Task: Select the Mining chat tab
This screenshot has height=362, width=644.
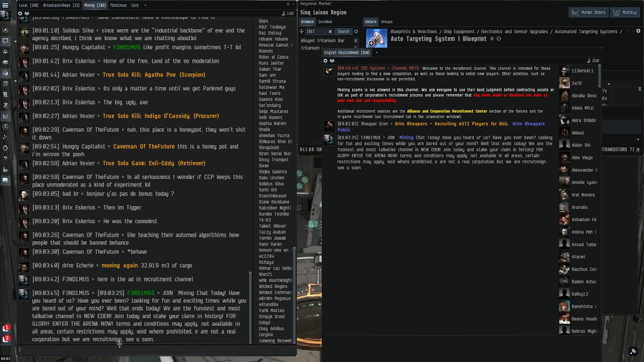Action: [95, 5]
